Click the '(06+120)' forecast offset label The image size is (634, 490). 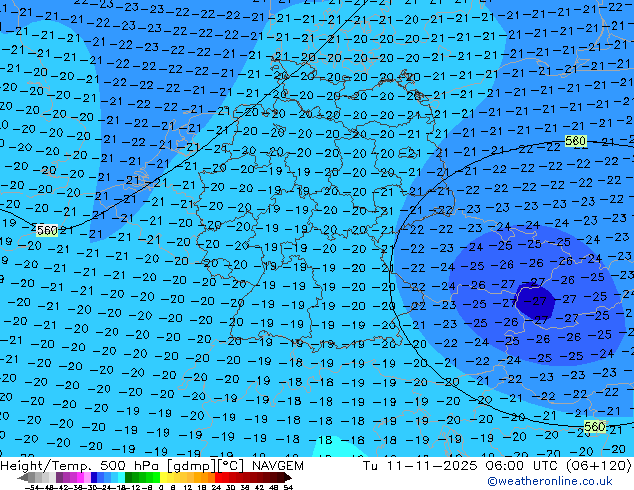[x=600, y=466]
